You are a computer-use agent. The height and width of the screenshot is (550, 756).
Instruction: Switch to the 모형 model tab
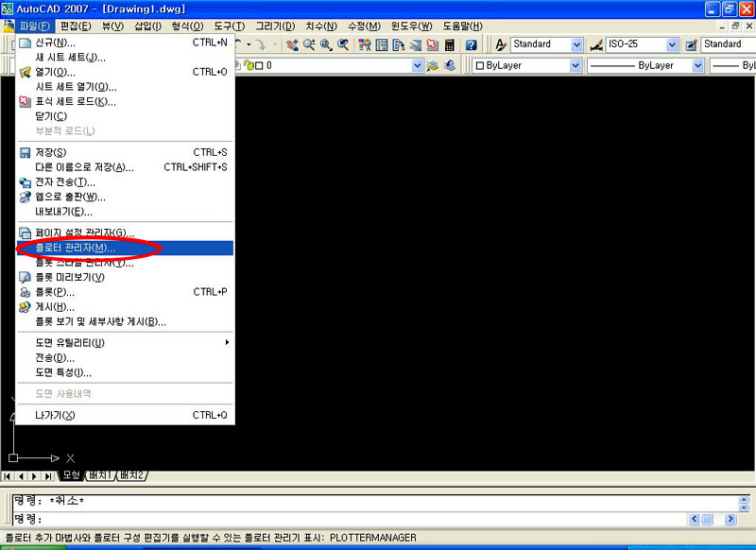tap(71, 475)
